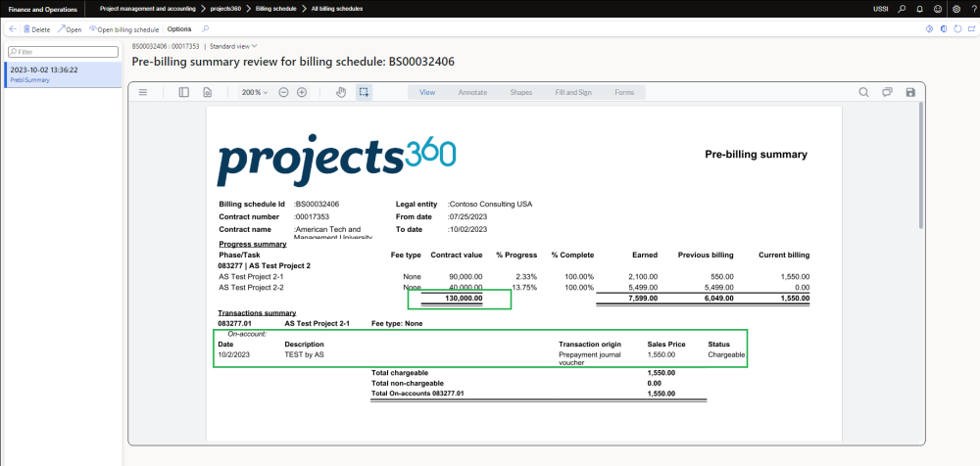The height and width of the screenshot is (466, 980).
Task: Click the Delete button
Action: (x=35, y=29)
